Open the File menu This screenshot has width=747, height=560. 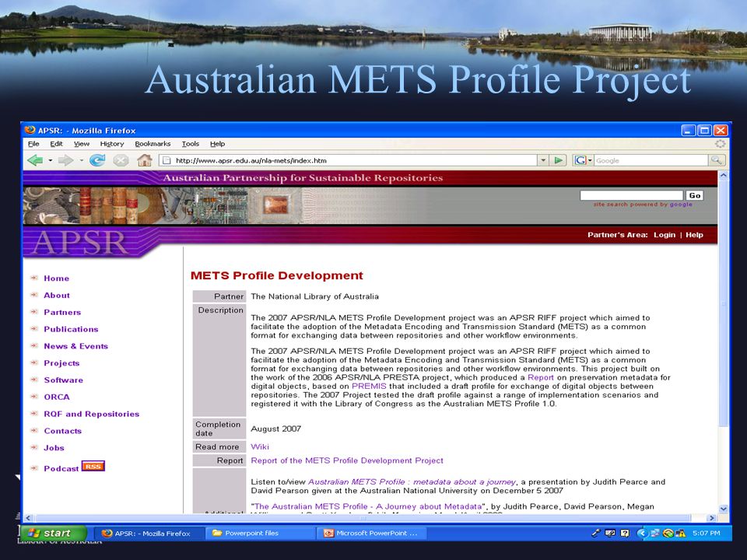[33, 144]
